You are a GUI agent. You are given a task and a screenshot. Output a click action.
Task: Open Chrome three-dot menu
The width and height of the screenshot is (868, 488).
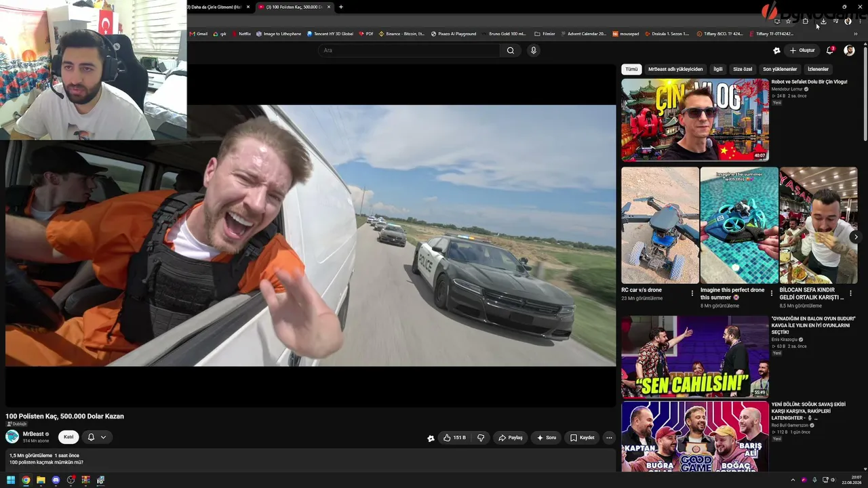860,21
